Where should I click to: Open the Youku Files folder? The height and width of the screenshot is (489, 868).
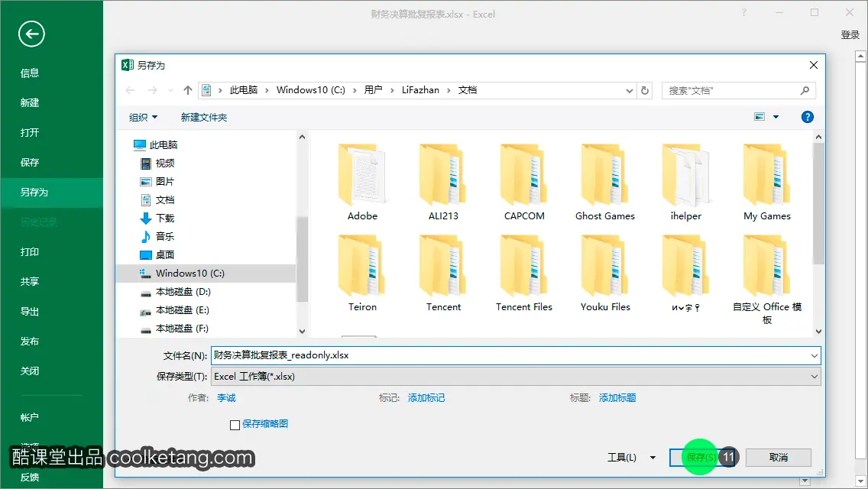point(605,274)
